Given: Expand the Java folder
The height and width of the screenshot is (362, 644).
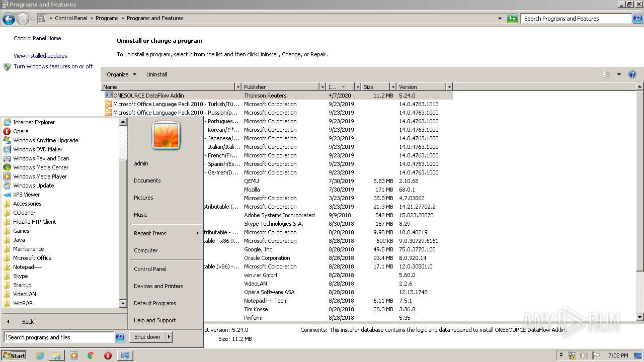Looking at the screenshot, I should coord(19,240).
